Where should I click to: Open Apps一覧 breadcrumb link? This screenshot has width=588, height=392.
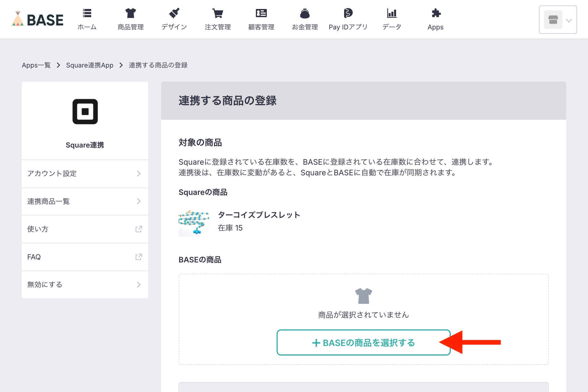(x=36, y=65)
